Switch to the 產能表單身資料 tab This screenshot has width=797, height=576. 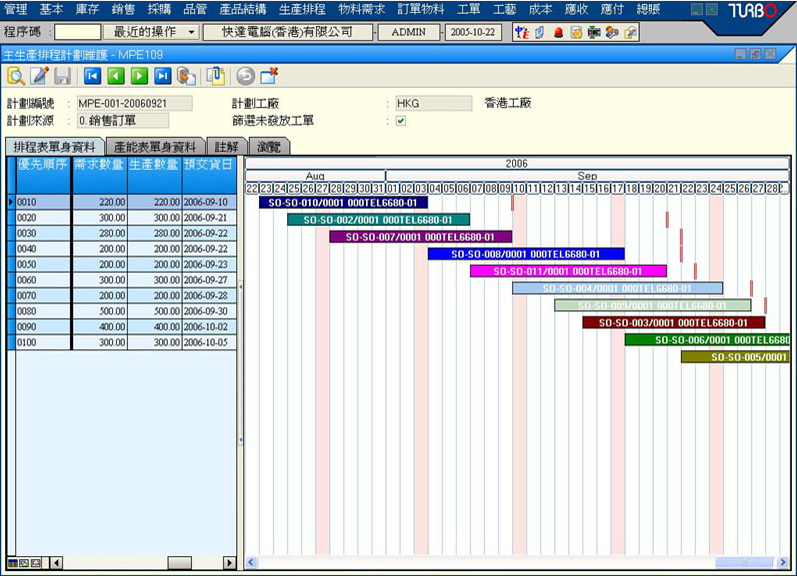point(155,147)
